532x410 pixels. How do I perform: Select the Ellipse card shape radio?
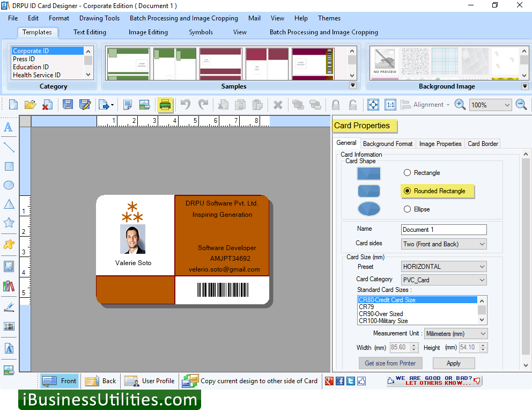click(x=407, y=209)
